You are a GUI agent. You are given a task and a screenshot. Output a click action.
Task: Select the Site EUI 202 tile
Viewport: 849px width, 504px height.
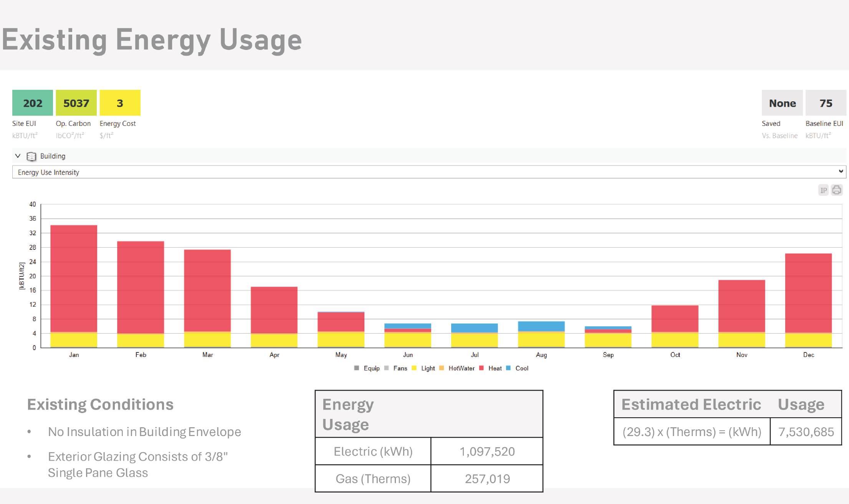[33, 103]
